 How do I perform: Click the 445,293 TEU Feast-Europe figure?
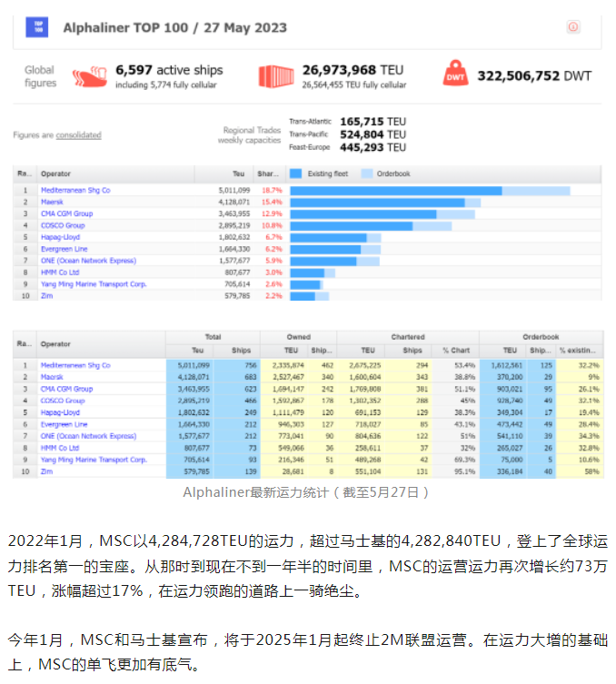[x=373, y=147]
